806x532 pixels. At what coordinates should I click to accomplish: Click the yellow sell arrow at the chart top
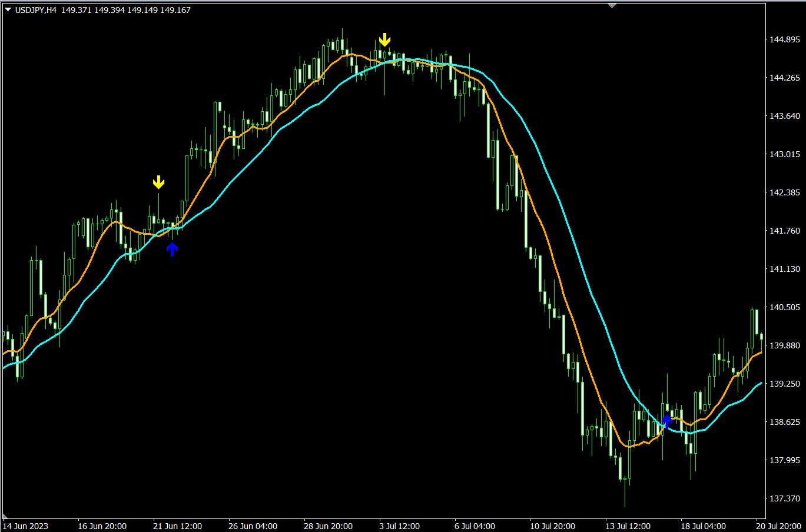(385, 40)
